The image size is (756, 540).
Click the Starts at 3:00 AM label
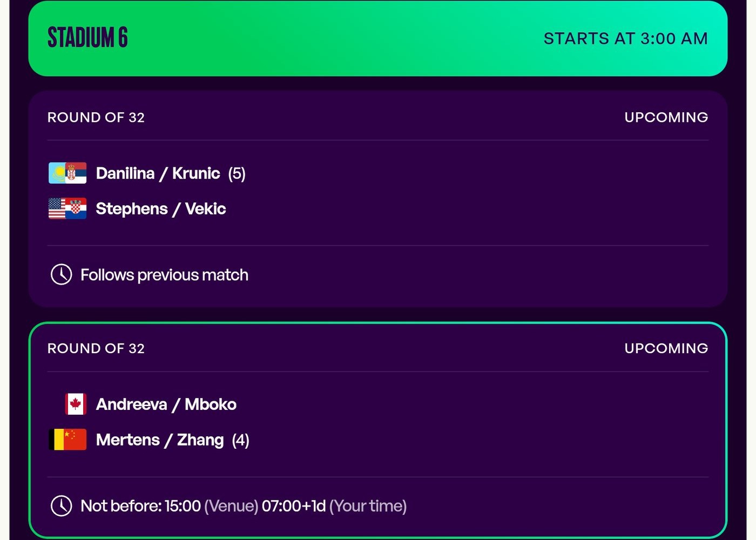[x=625, y=38]
